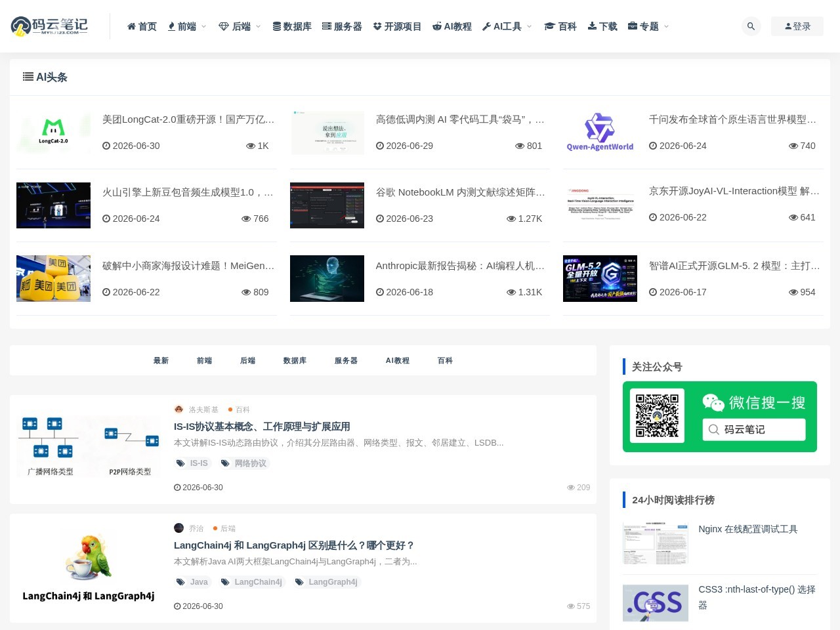Click clock icon beside 2026-06-29 date
Viewport: 840px width, 630px height.
point(379,146)
